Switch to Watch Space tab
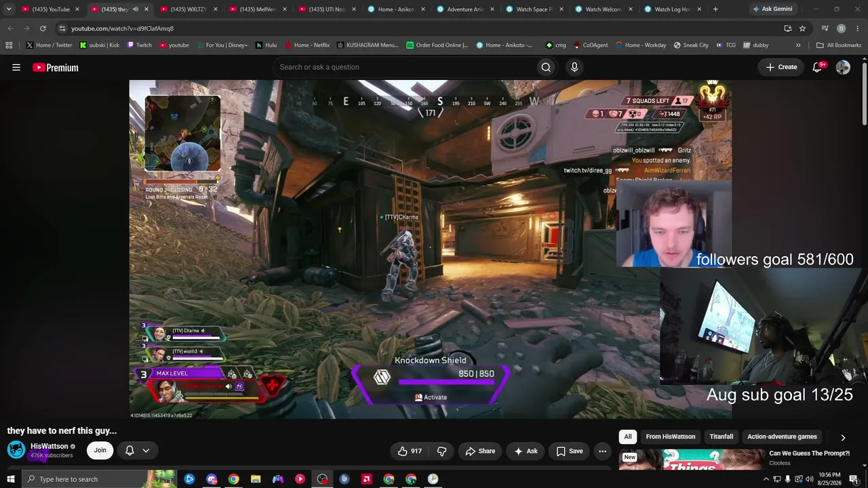868x488 pixels. (x=534, y=9)
